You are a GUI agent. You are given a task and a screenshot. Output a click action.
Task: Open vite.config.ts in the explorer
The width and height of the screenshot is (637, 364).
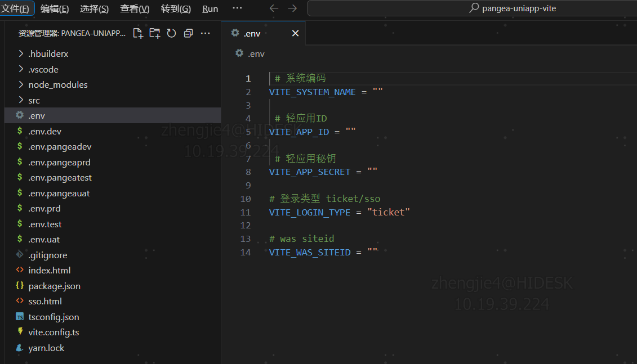(113, 332)
